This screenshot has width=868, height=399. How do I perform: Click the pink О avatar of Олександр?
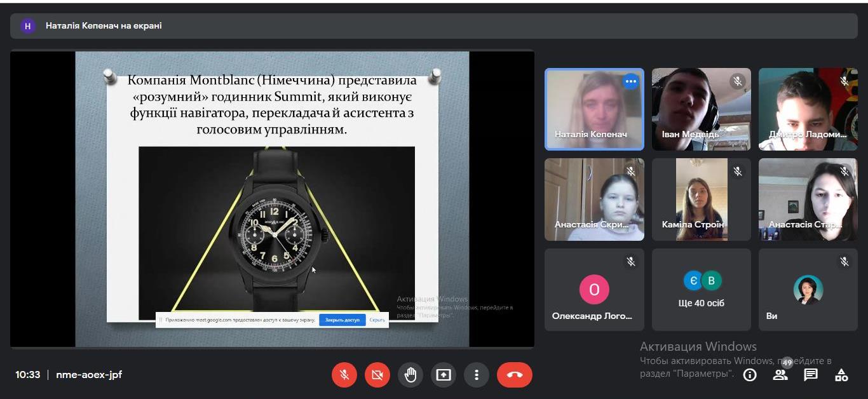594,290
